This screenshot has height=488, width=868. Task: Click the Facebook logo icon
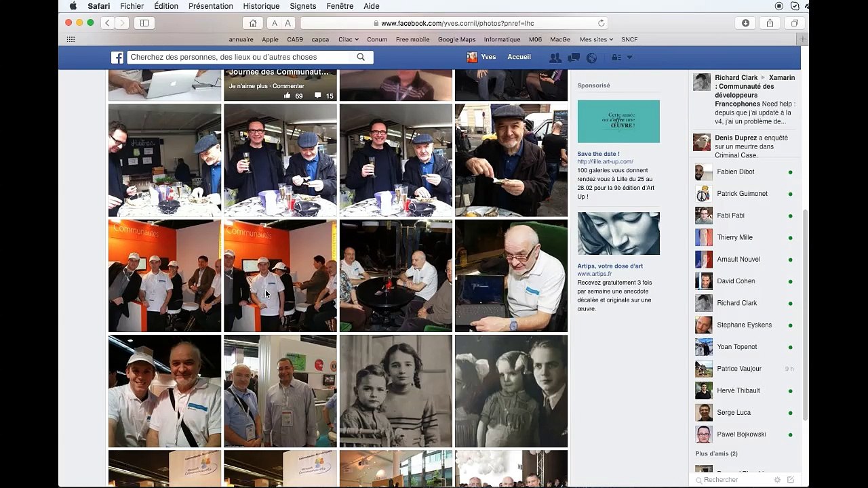point(117,58)
